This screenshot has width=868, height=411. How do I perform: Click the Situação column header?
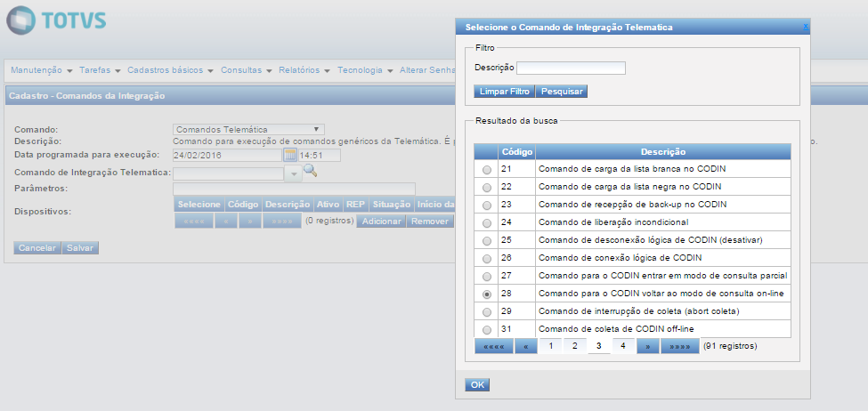point(392,204)
